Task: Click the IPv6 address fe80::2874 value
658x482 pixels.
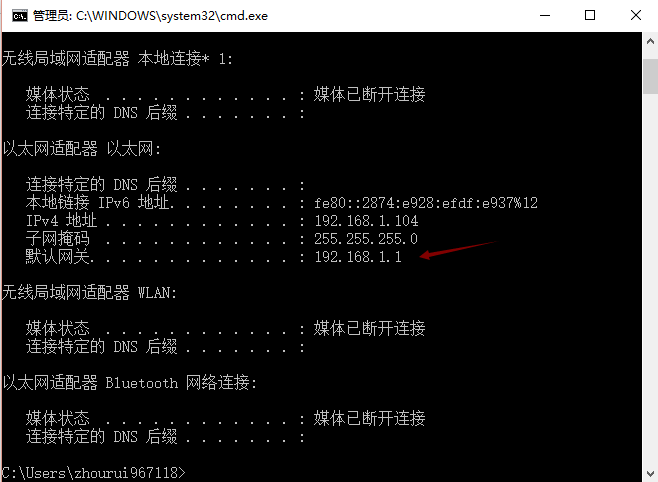Action: 426,203
